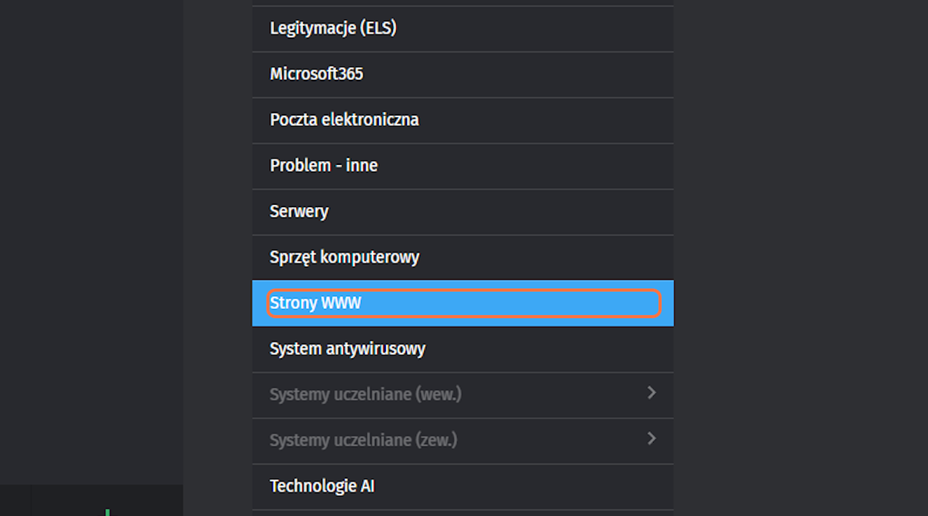
Task: Choose Microsoft365 from the list
Action: 316,75
